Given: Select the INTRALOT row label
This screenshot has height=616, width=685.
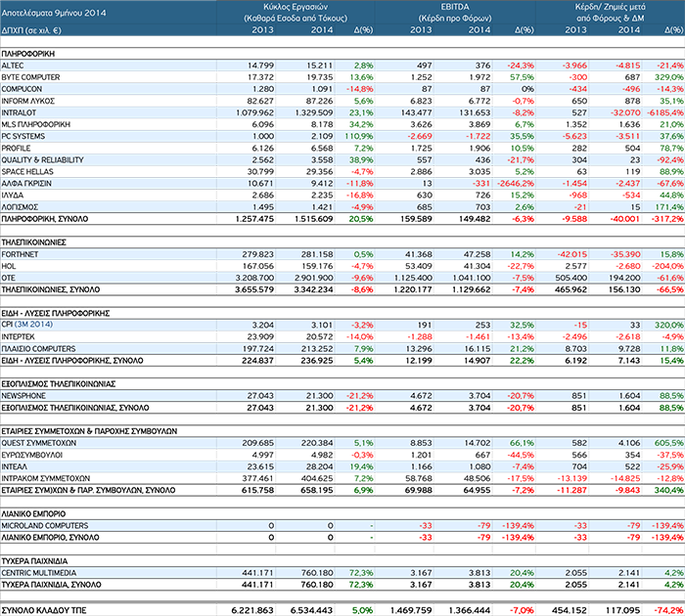Looking at the screenshot, I should [x=19, y=112].
